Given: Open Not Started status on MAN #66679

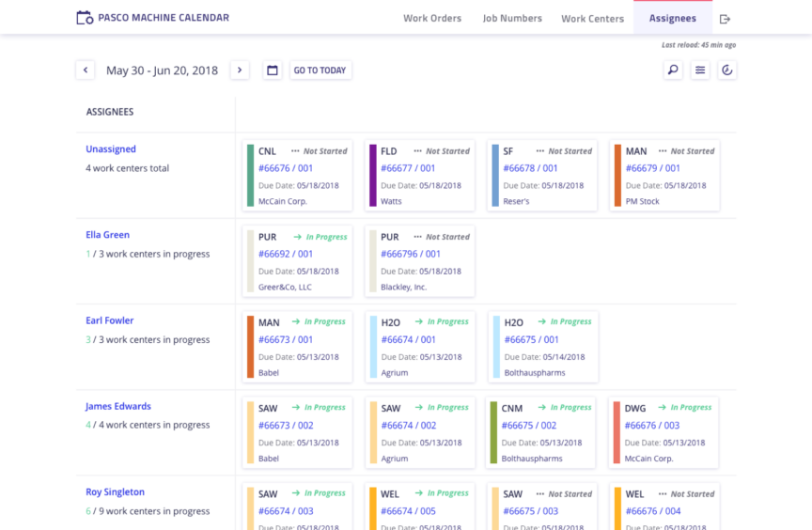Looking at the screenshot, I should point(686,151).
